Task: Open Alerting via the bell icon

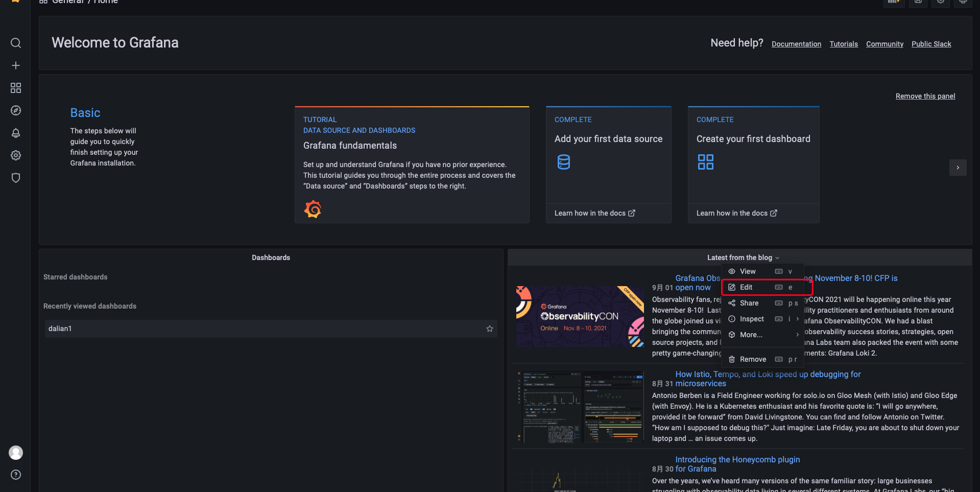Action: (x=16, y=133)
